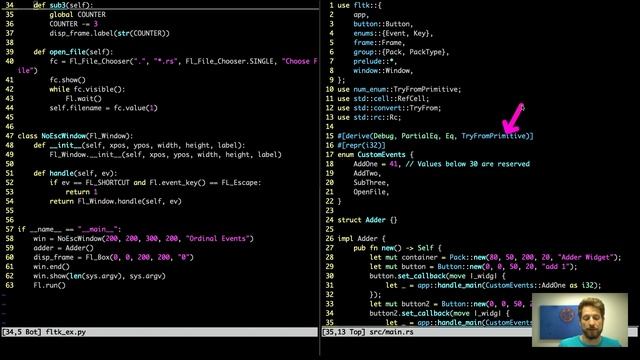Click the 'window::Window,' import line

(x=383, y=71)
